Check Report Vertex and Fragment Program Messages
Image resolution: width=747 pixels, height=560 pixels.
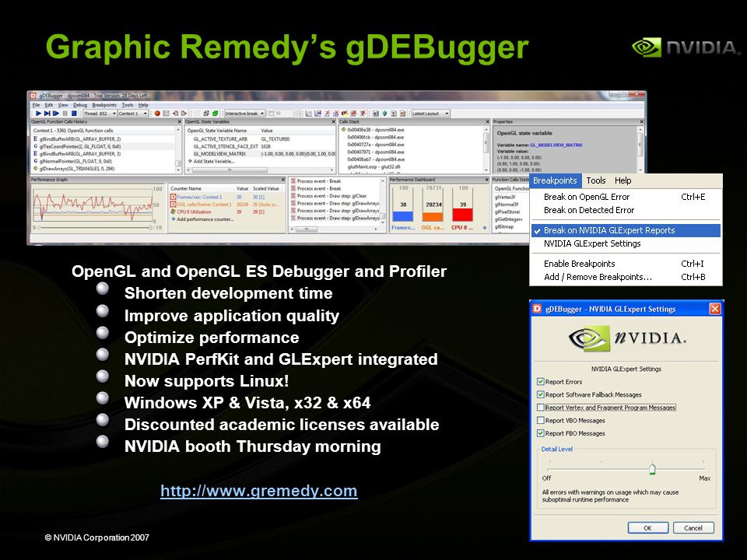[540, 407]
